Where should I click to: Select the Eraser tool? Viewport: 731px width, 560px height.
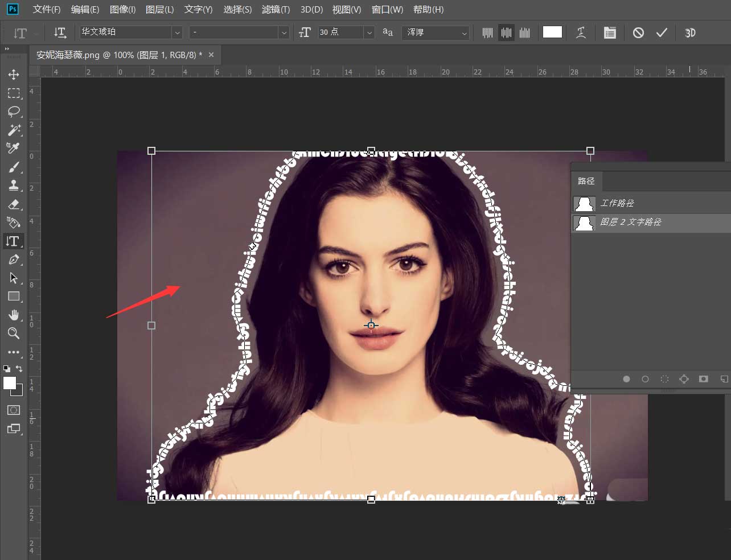tap(14, 204)
